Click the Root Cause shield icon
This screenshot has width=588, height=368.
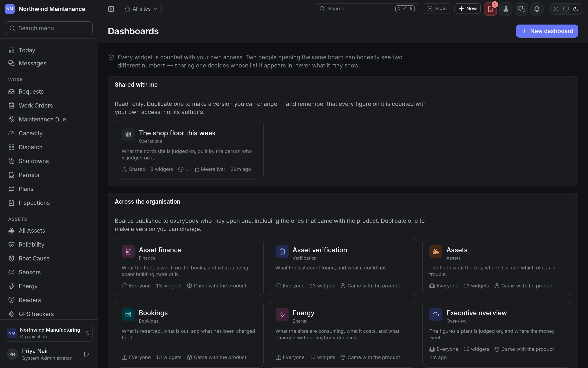tap(11, 258)
